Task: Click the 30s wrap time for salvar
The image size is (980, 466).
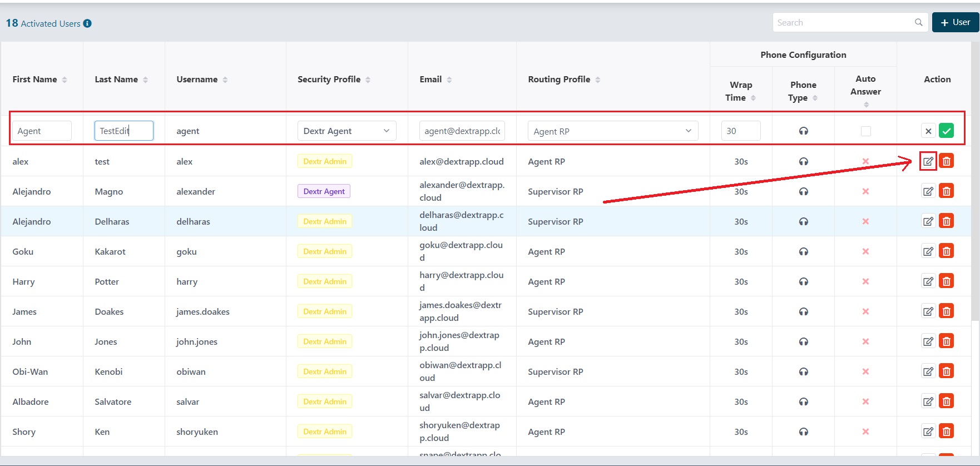Action: (x=741, y=401)
